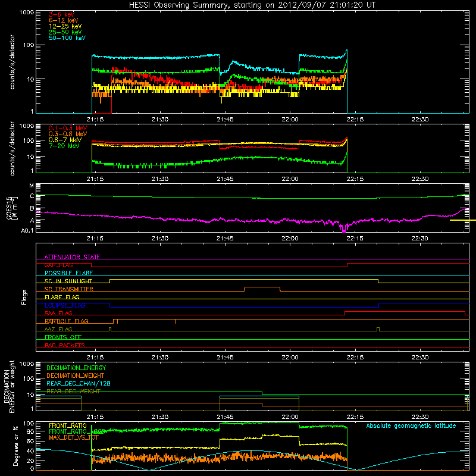Click the B class tick on GOES axis

click(x=32, y=209)
